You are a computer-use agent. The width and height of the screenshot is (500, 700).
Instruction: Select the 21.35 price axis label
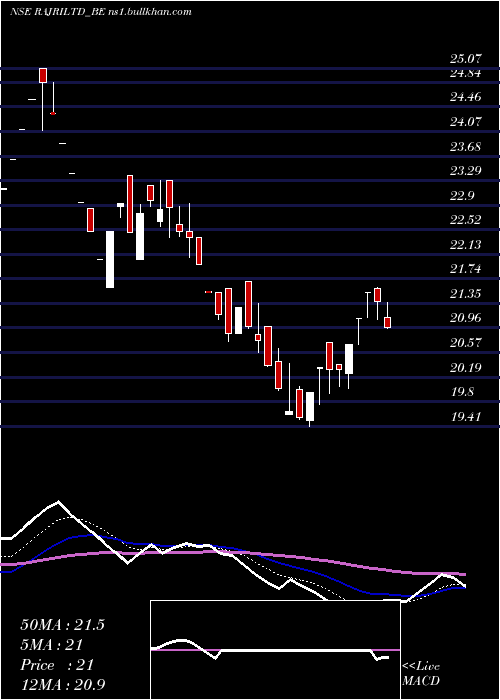tap(466, 294)
